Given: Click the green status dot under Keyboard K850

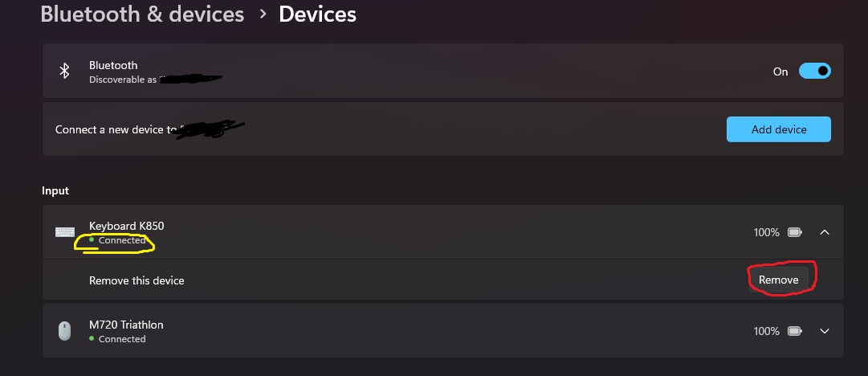Looking at the screenshot, I should coord(92,240).
